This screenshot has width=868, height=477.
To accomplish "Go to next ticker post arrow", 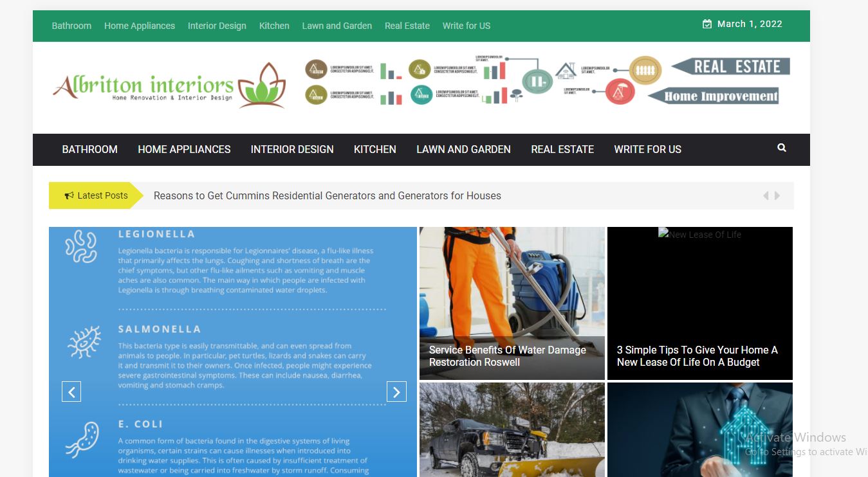I will 777,195.
